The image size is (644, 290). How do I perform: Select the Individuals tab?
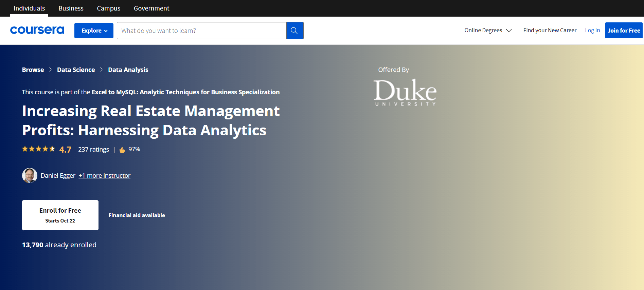29,8
